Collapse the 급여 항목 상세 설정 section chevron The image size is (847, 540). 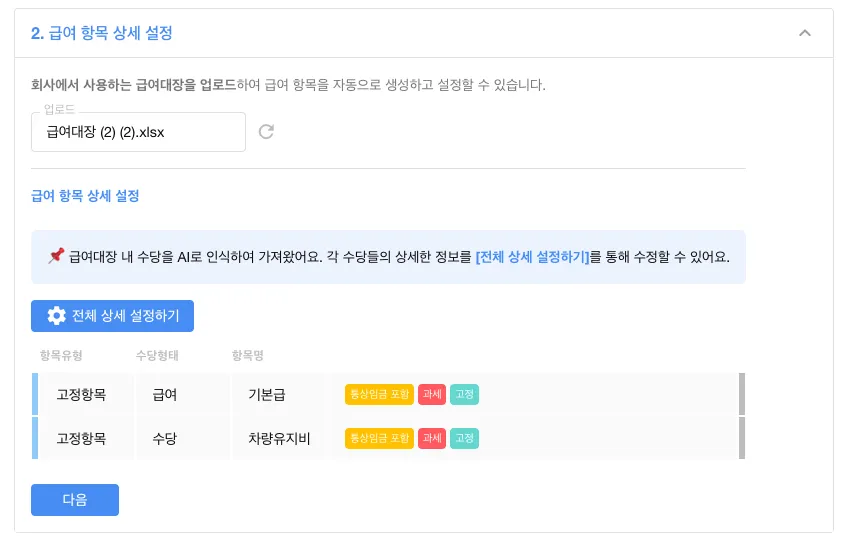pos(805,33)
